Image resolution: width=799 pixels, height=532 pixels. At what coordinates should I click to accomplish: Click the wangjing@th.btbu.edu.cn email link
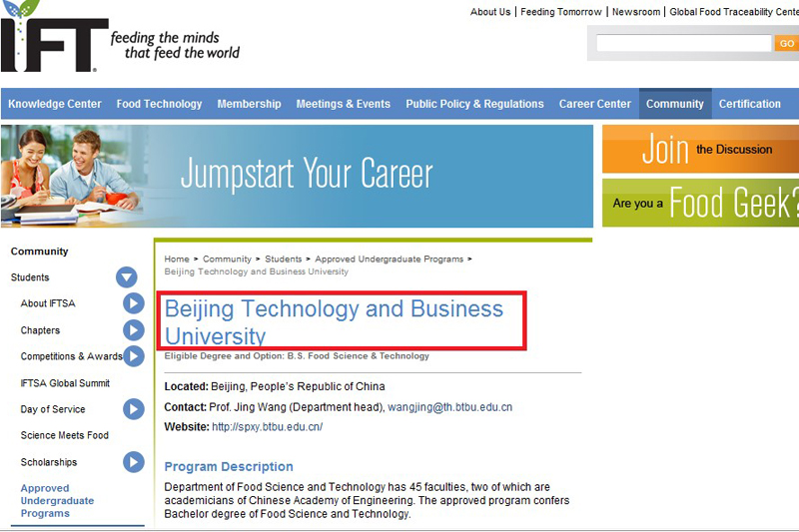point(449,407)
